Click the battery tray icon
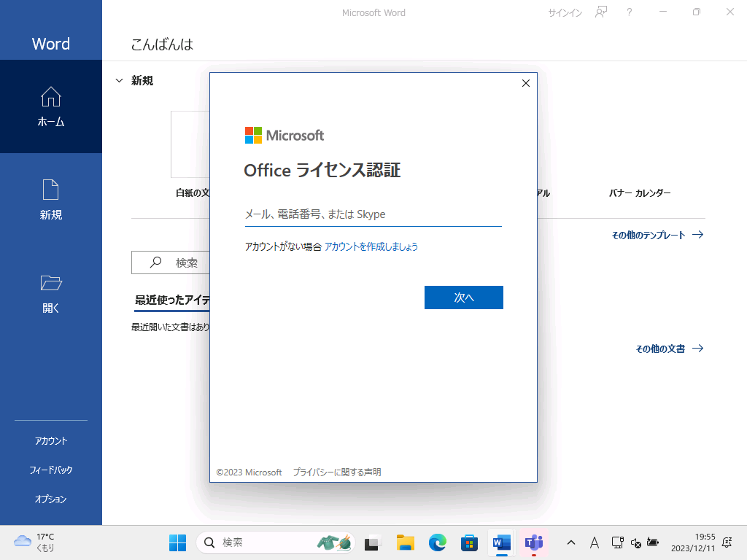Viewport: 747px width, 560px height. 653,542
